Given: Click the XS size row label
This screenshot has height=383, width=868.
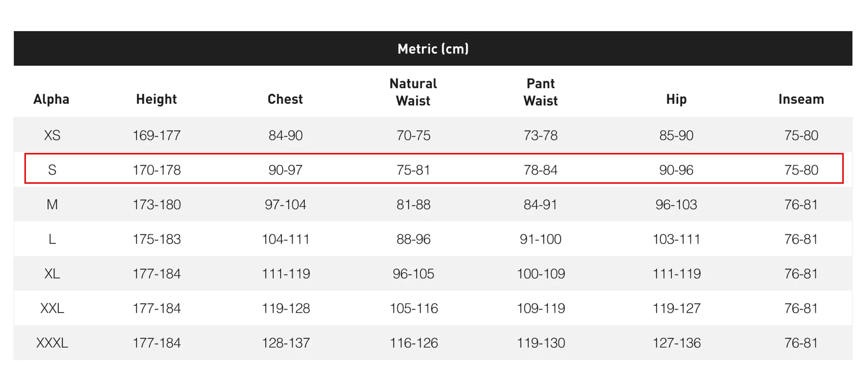Looking at the screenshot, I should coord(52,135).
